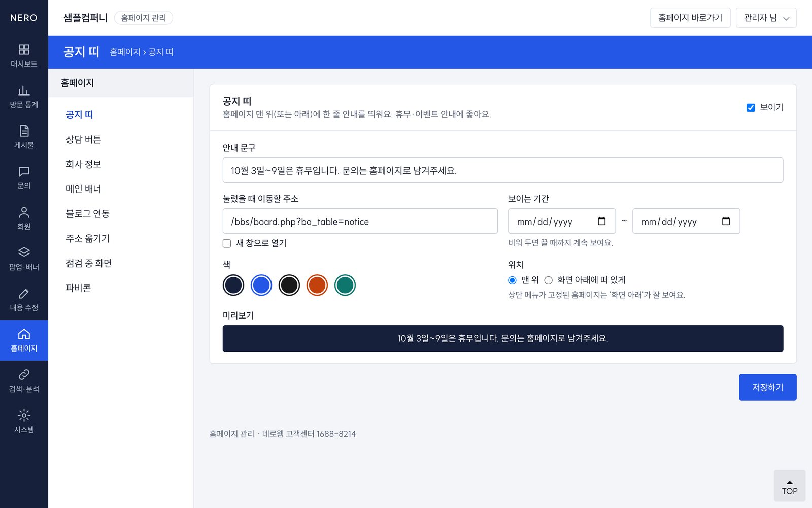
Task: Select 공지 띠 in the submenu
Action: [x=80, y=115]
